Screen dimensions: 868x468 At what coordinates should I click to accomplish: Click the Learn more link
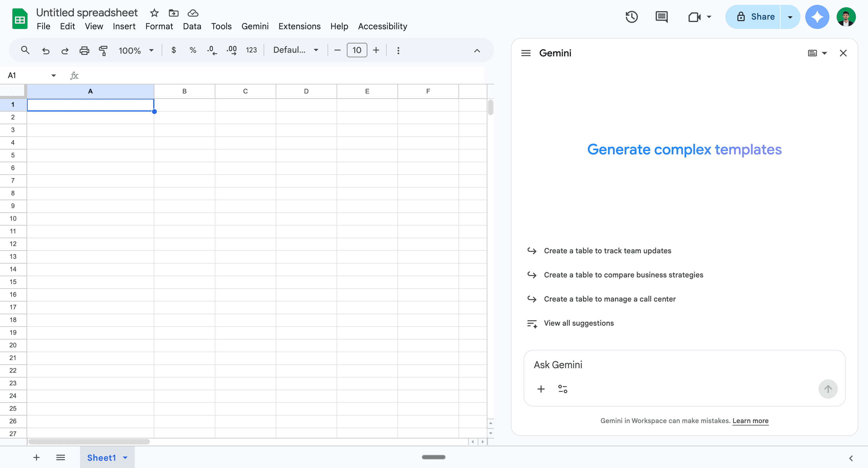pos(751,420)
